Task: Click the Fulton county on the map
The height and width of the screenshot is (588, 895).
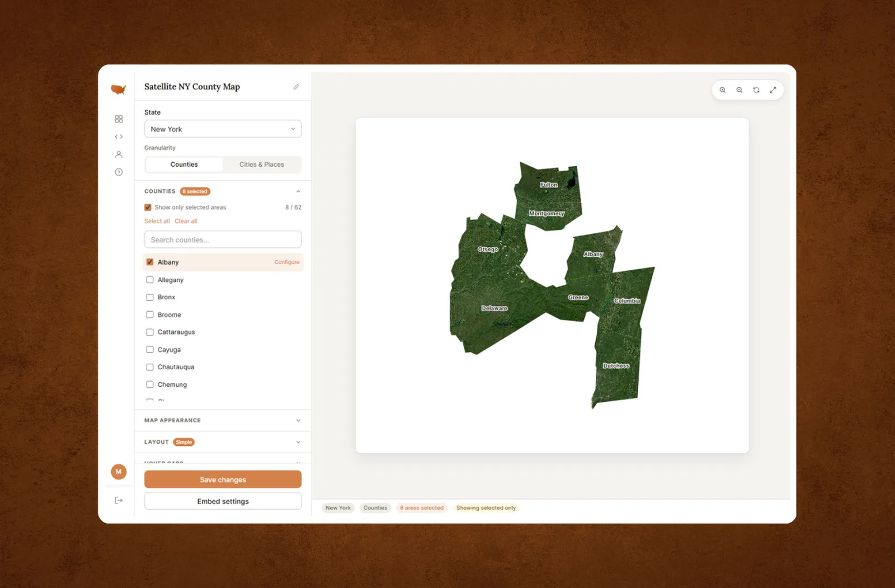Action: 549,185
